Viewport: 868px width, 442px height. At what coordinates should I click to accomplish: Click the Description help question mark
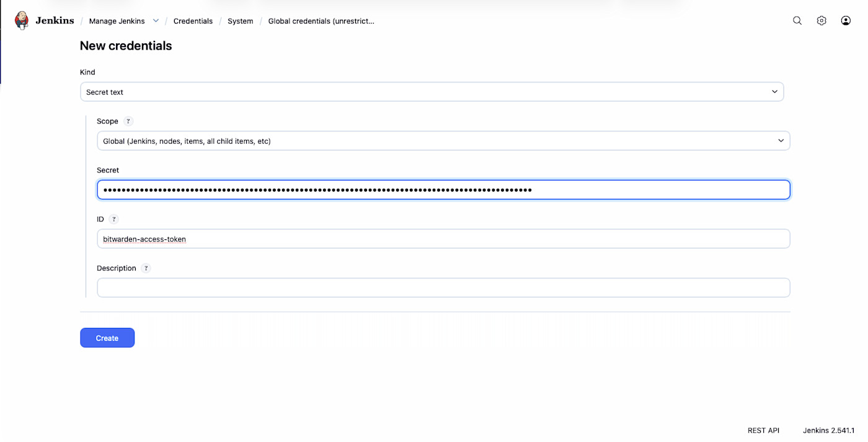[146, 268]
